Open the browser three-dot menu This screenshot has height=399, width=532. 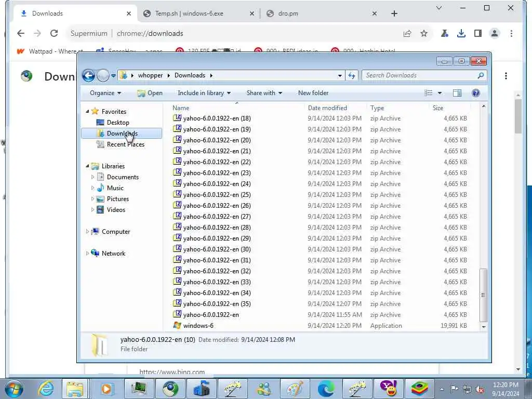[511, 33]
